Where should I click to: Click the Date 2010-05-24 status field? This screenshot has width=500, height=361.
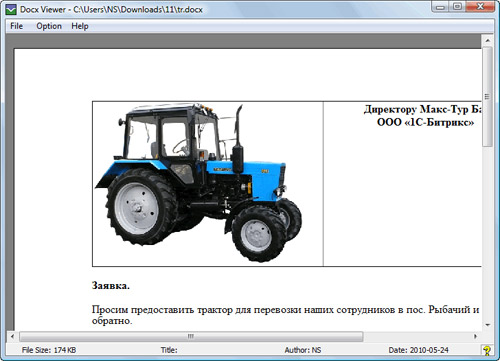(418, 350)
